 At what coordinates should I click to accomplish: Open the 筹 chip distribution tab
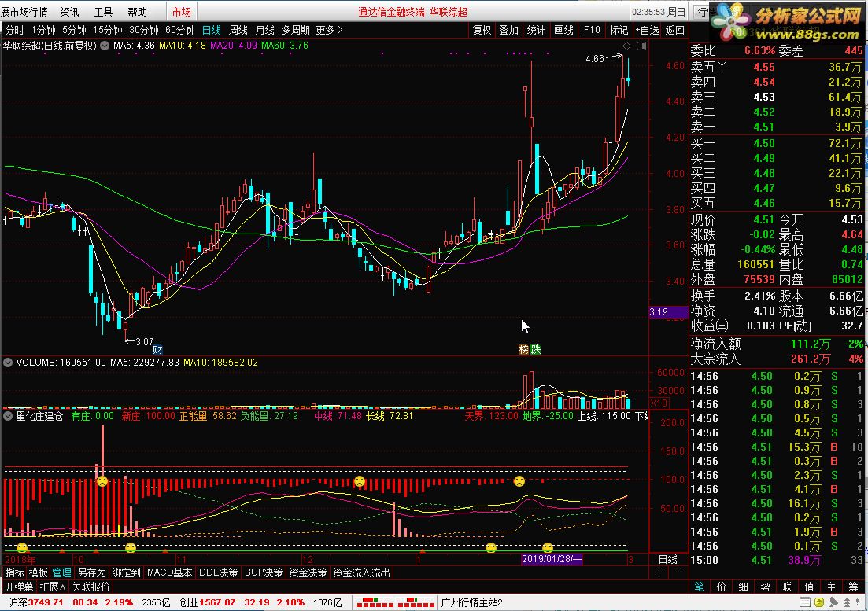point(853,587)
